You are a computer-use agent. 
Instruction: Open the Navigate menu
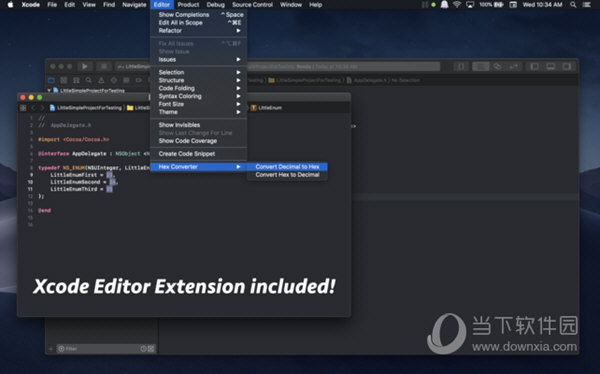(134, 5)
